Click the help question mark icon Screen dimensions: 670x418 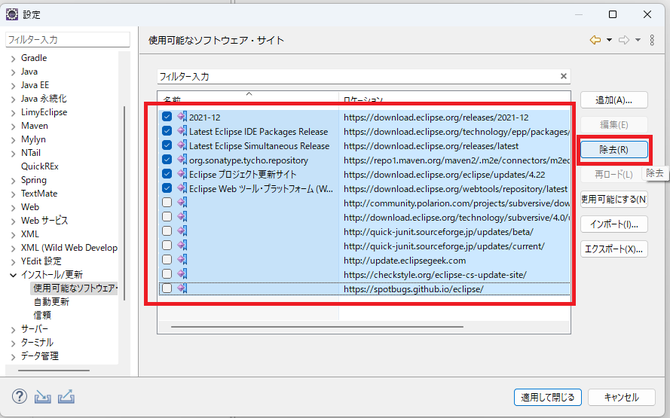point(19,396)
